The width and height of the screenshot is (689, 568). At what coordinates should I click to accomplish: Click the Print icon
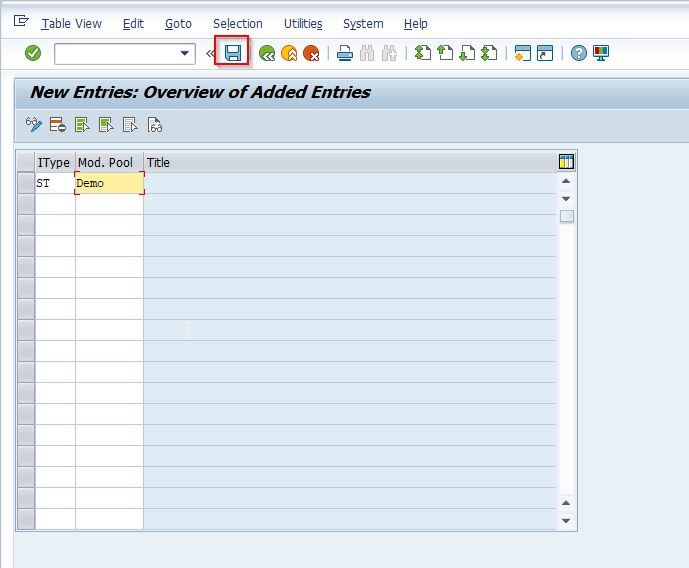[x=345, y=53]
